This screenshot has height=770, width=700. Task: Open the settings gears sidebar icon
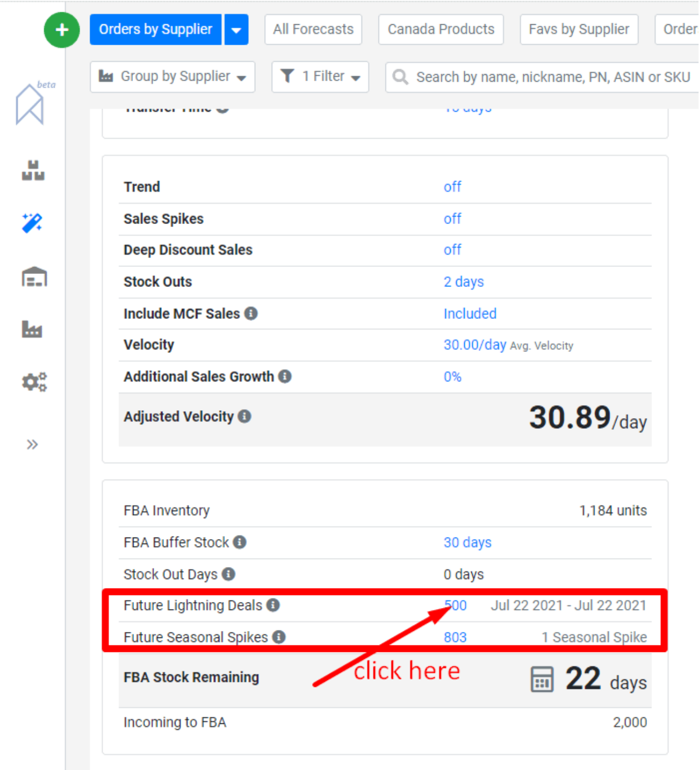coord(34,382)
